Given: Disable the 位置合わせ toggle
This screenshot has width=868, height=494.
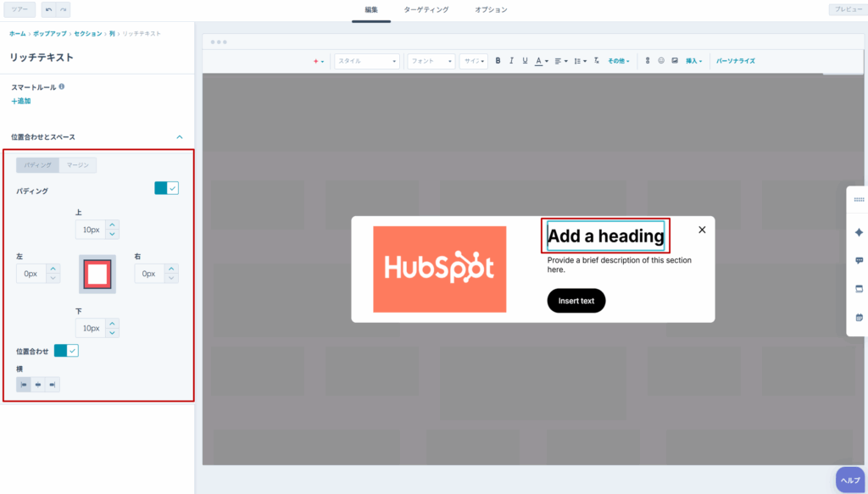Looking at the screenshot, I should 66,351.
